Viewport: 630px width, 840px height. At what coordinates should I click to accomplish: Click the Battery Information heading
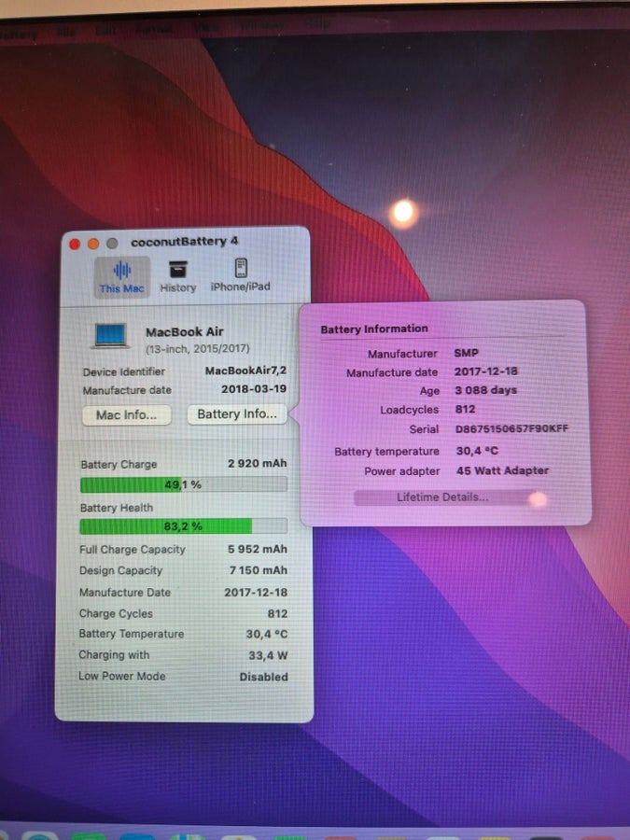pos(374,329)
